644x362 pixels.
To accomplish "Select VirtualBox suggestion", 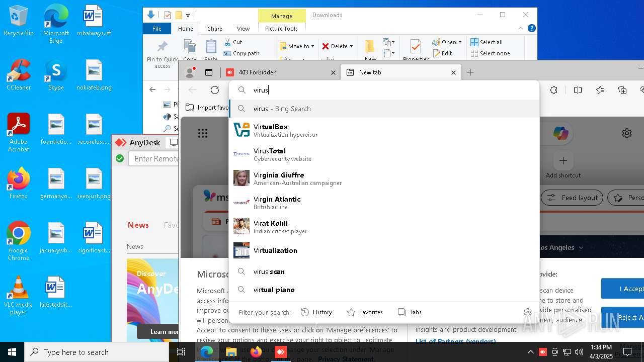I will click(384, 130).
